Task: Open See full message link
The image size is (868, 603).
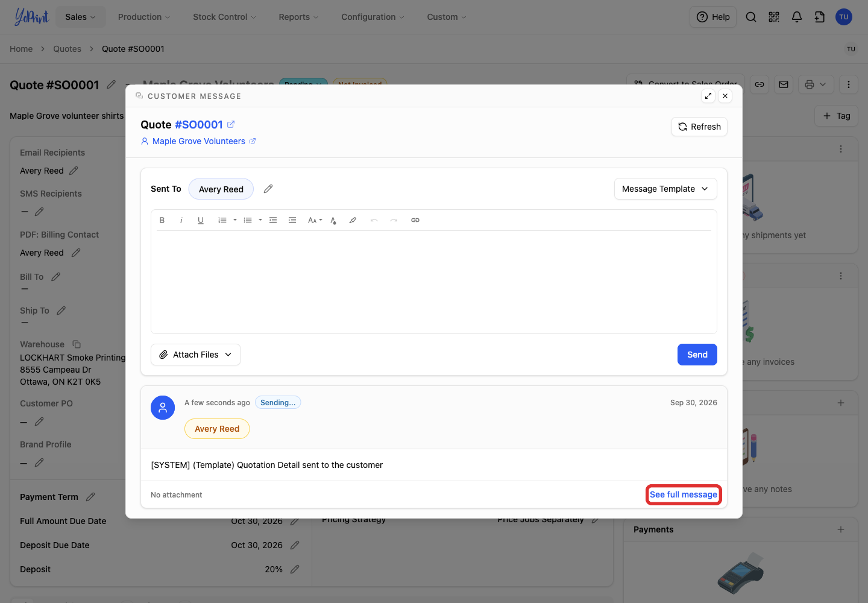Action: [684, 494]
